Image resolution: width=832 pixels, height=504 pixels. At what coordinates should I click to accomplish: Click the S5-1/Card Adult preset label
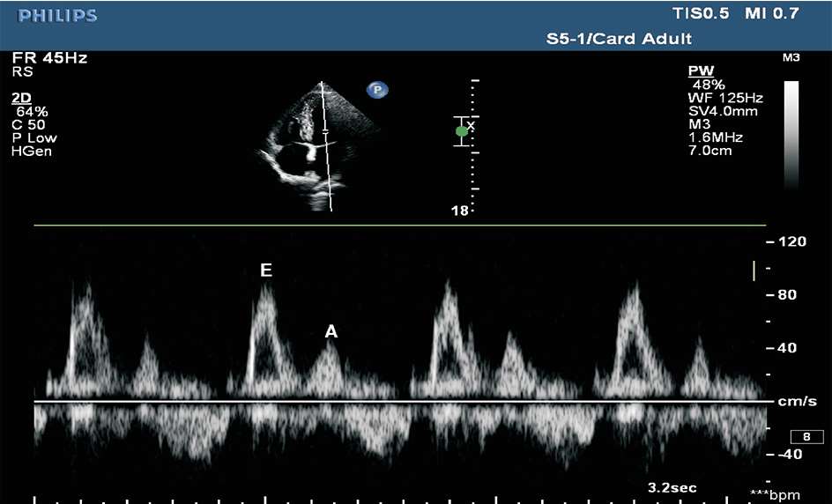619,39
